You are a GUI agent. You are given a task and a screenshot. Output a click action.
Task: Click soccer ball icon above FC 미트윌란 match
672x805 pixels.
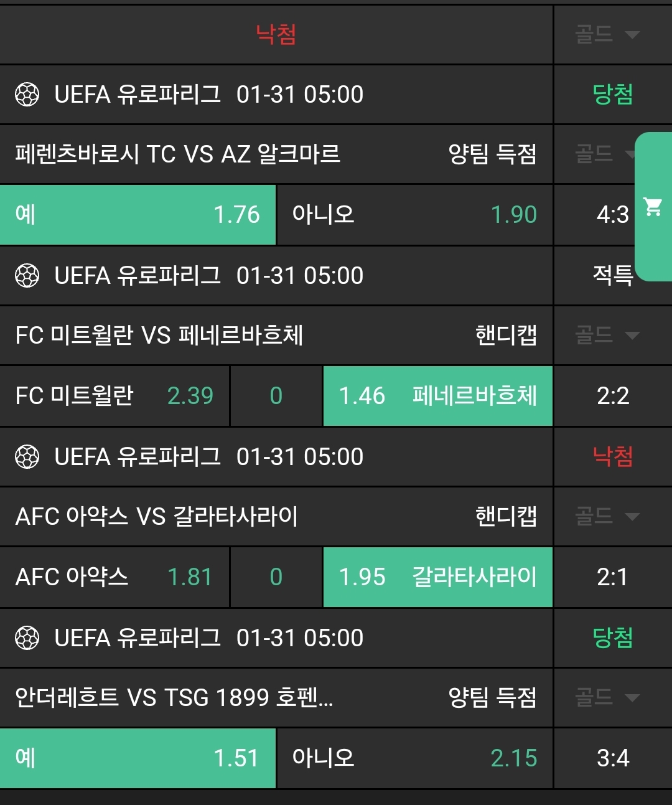tap(27, 276)
